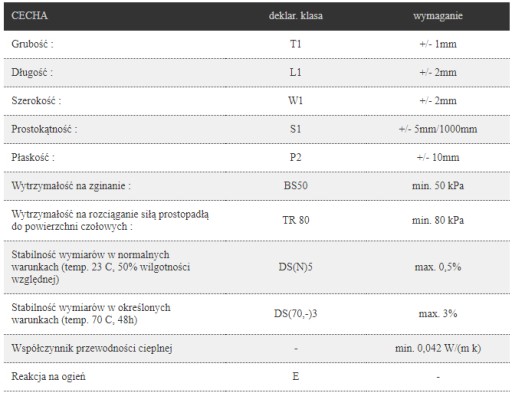Click the min. 0,042 W/(m k) cell
Screen dimensions: 512x393
click(438, 348)
